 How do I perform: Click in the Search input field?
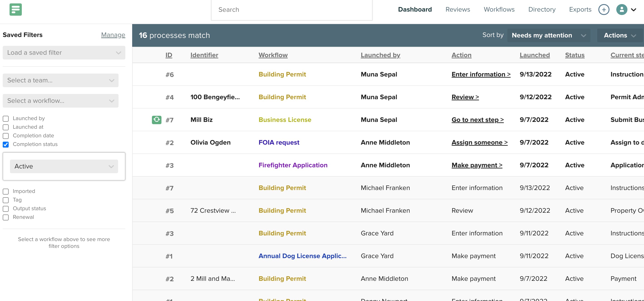292,10
